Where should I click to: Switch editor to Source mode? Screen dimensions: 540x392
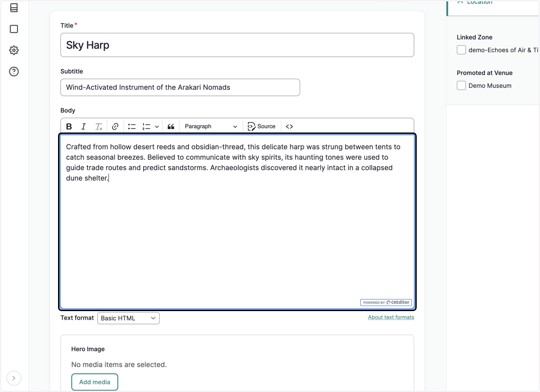pyautogui.click(x=261, y=126)
